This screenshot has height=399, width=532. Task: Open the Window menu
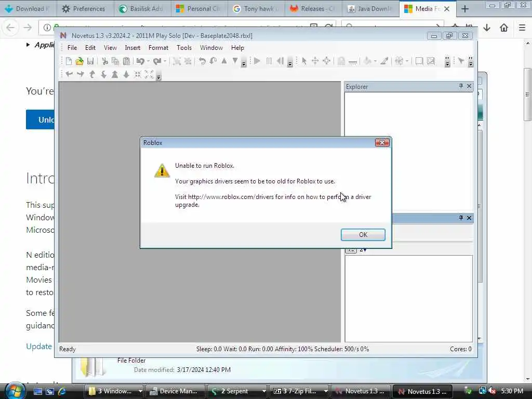click(x=211, y=48)
